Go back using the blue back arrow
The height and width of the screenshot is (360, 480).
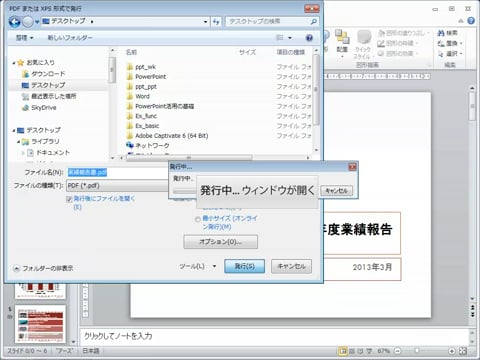click(15, 22)
